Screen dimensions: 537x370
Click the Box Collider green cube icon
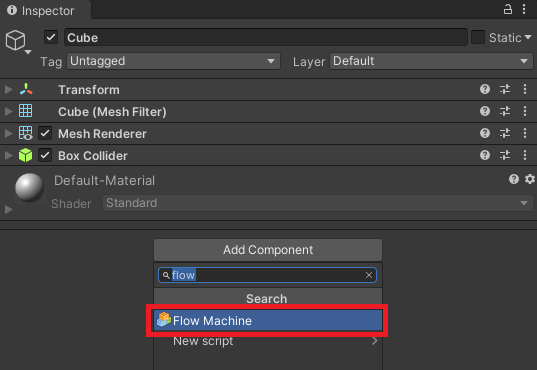(x=26, y=155)
